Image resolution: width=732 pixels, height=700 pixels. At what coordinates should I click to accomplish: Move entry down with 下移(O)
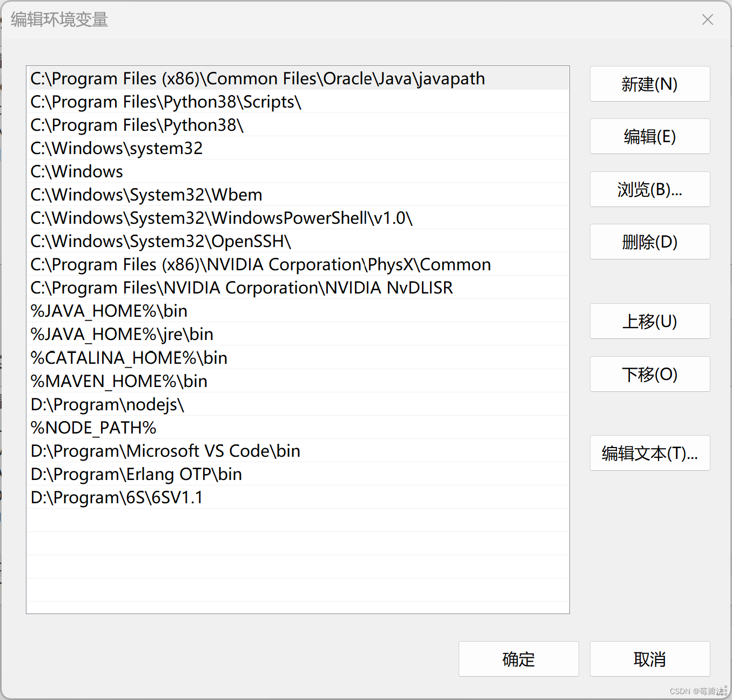(649, 374)
